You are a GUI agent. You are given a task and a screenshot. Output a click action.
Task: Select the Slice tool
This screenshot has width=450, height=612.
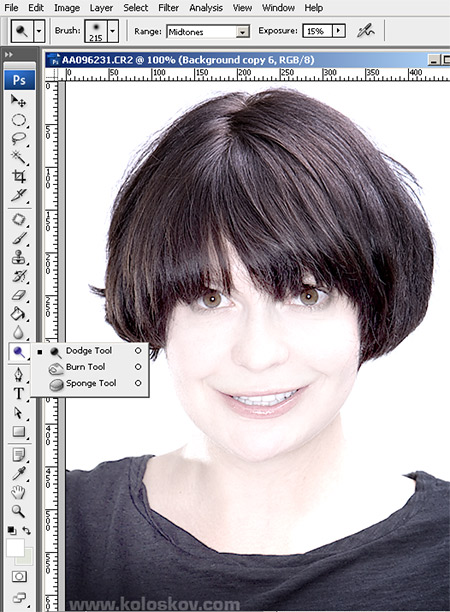click(x=18, y=195)
